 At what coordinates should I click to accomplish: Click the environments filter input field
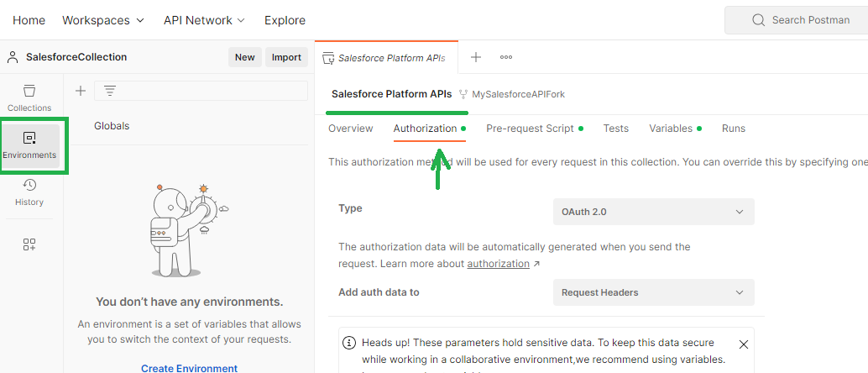[x=201, y=91]
